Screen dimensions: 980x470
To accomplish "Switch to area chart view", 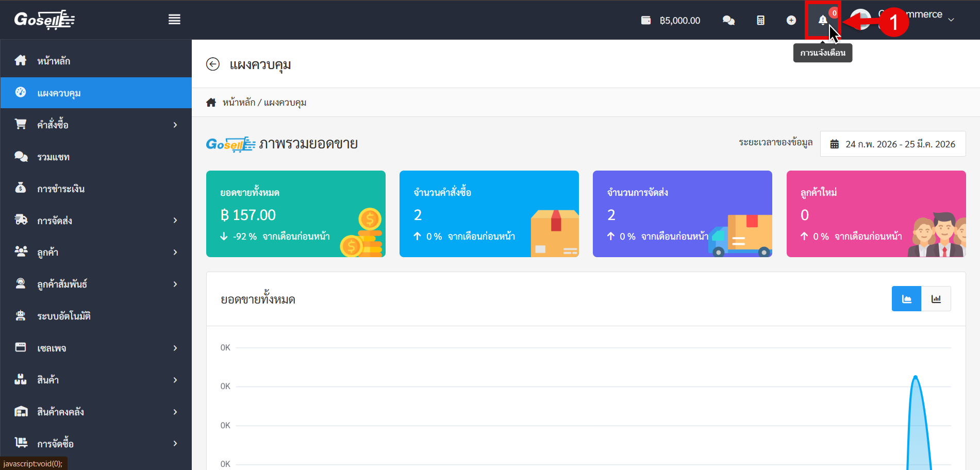I will pyautogui.click(x=906, y=299).
